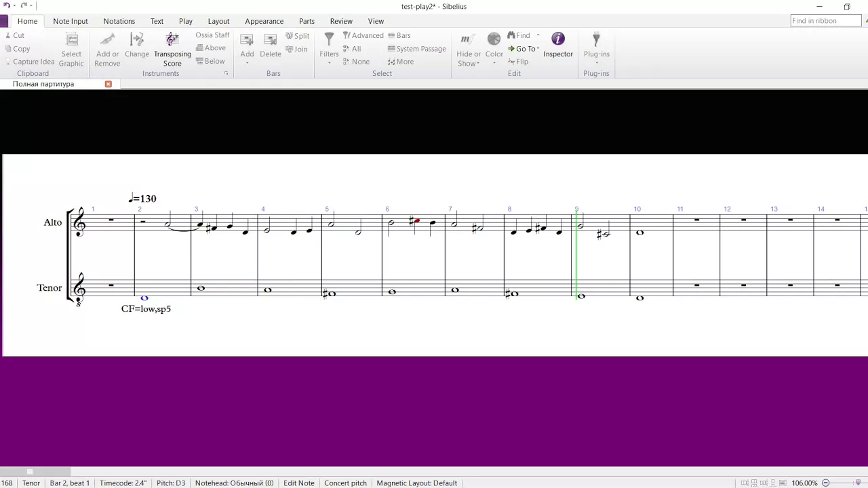The image size is (868, 488).
Task: Expand the Color dropdown arrow
Action: pyautogui.click(x=494, y=64)
